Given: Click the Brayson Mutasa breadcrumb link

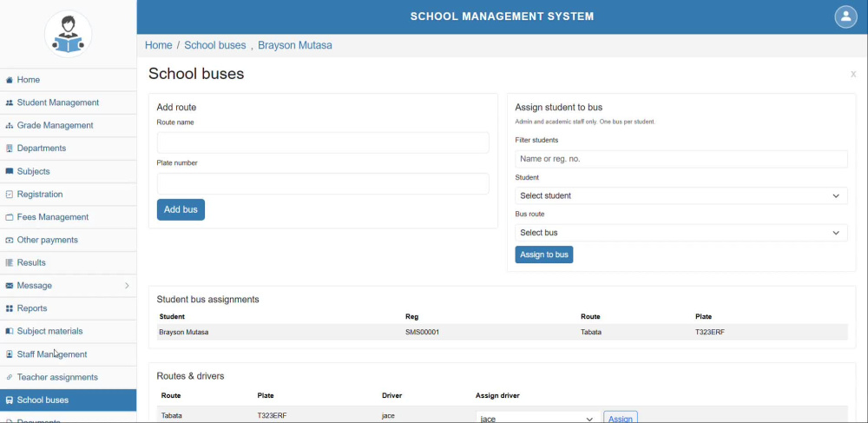Looking at the screenshot, I should click(x=295, y=45).
